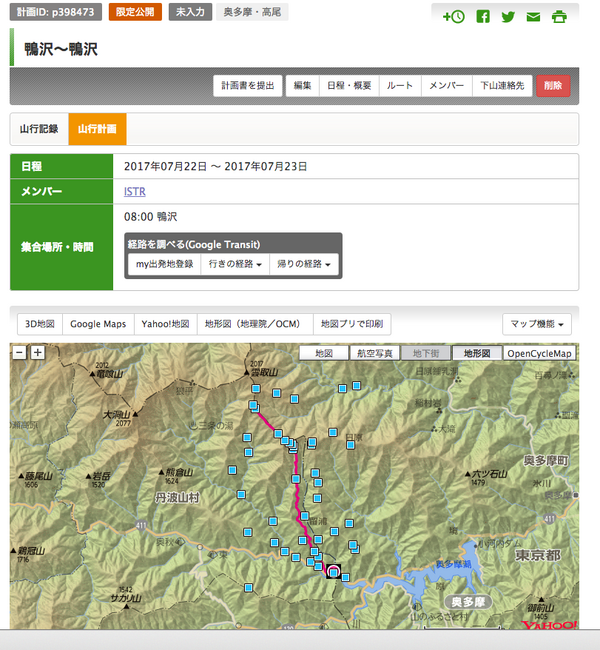Click the circled start marker on the map
Viewport: 600px width, 650px height.
(333, 571)
